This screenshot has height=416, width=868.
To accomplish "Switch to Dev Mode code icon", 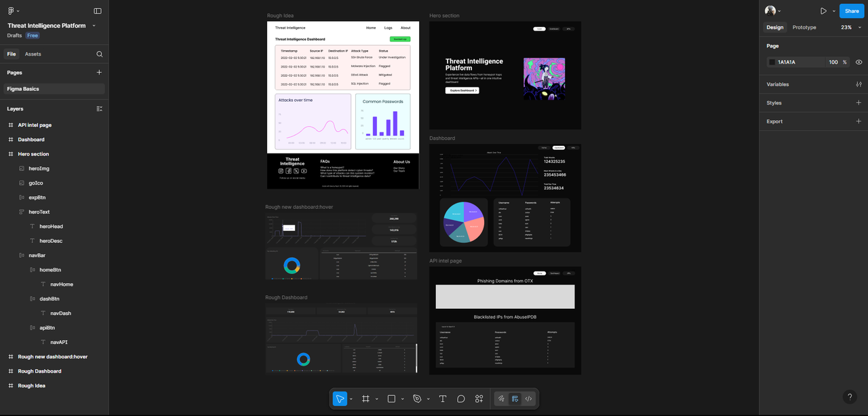I will pyautogui.click(x=529, y=399).
